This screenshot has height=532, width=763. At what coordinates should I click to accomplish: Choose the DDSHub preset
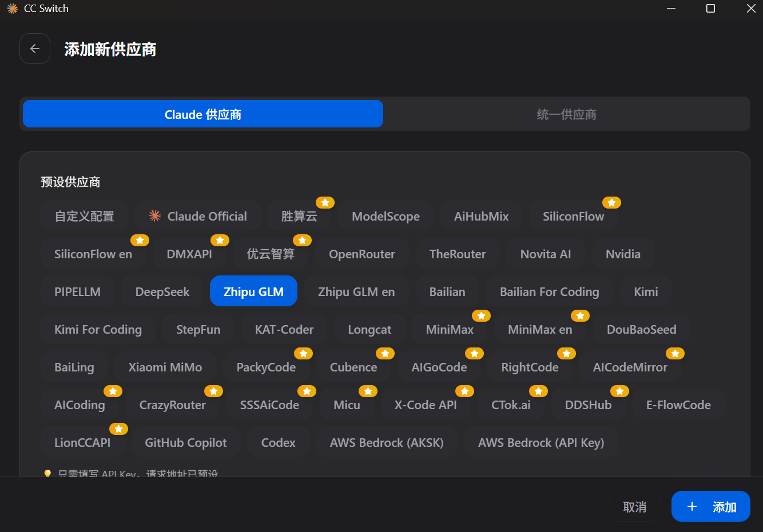pyautogui.click(x=588, y=405)
